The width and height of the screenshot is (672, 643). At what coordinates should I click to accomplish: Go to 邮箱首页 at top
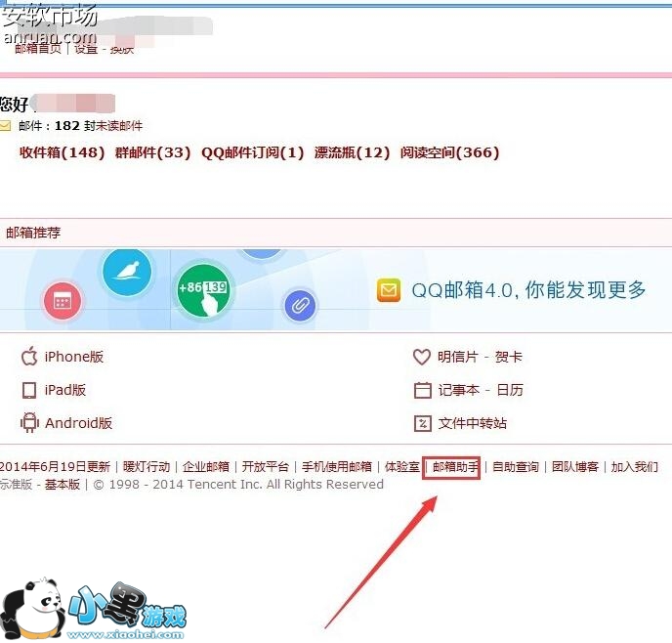click(x=38, y=49)
